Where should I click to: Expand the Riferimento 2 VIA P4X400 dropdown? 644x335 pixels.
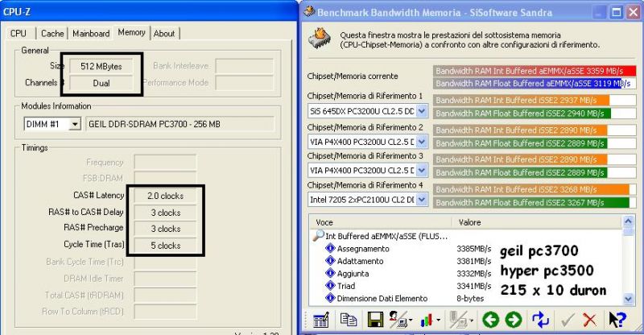[x=422, y=142]
